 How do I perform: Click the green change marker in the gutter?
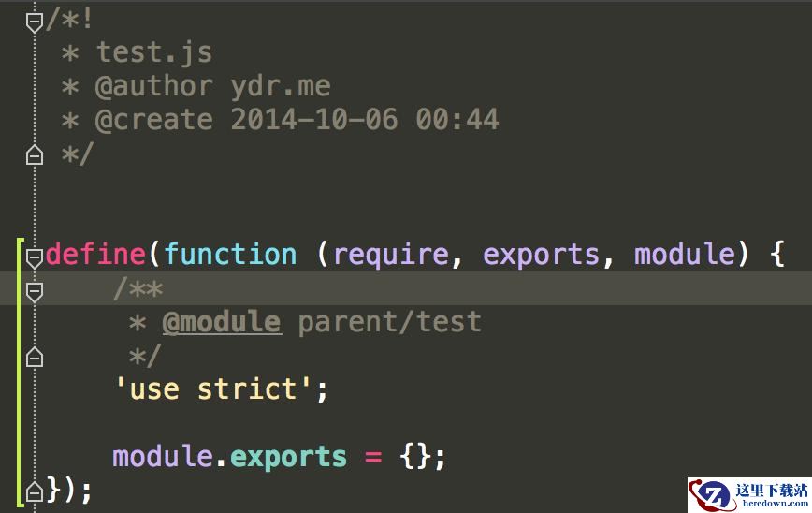20,372
